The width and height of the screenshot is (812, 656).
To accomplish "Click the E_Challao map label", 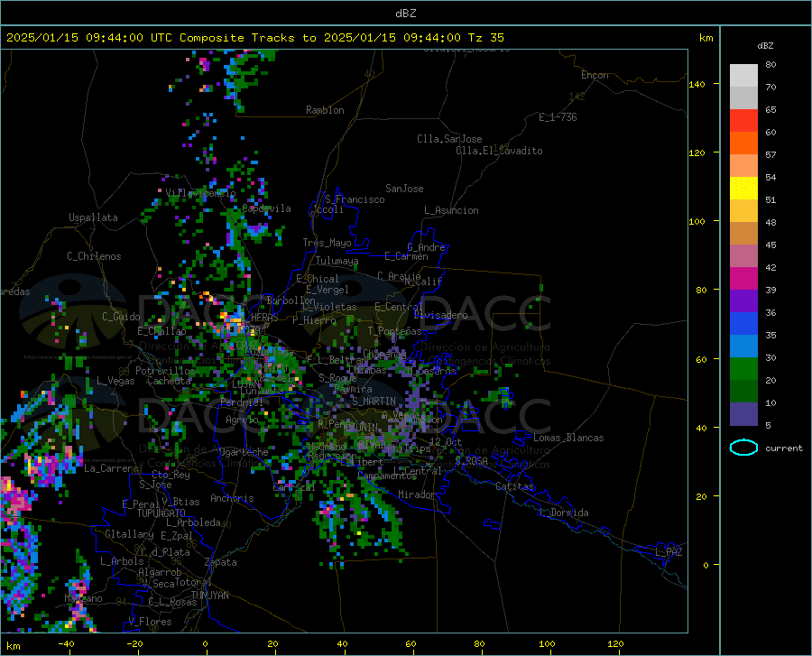I will [x=161, y=331].
